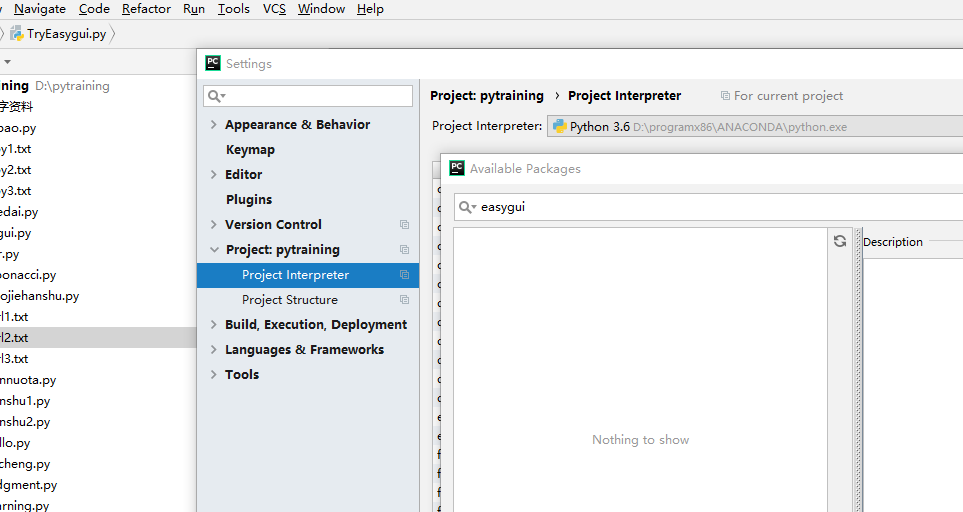
Task: Focus the Settings search field
Action: pyautogui.click(x=308, y=96)
